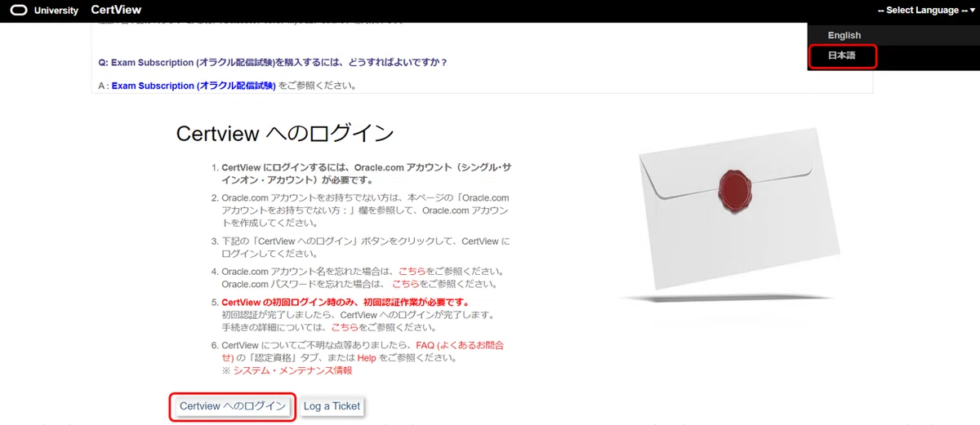Click the Certview へのログイン button

[x=233, y=405]
